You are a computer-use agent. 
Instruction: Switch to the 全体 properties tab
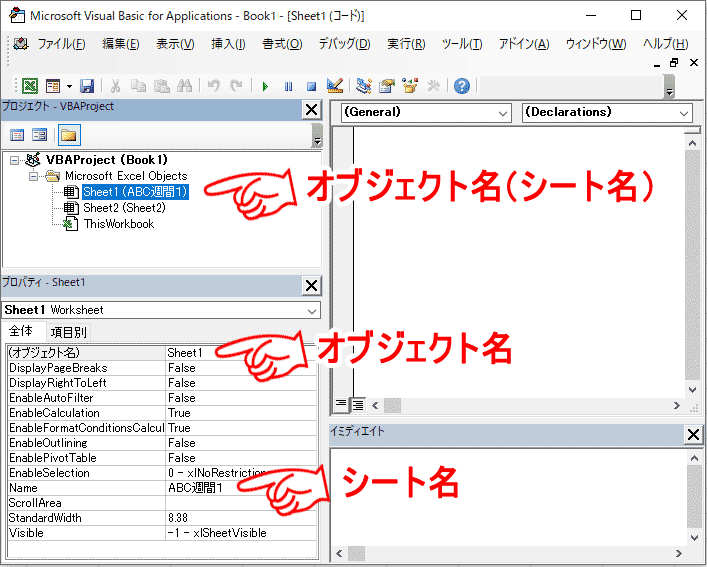click(x=21, y=331)
